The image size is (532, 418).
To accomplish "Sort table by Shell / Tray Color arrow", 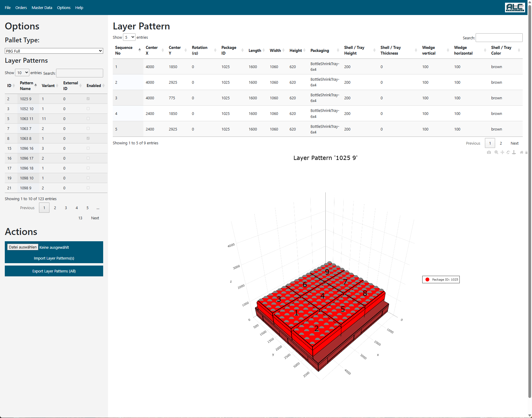I will pos(519,50).
